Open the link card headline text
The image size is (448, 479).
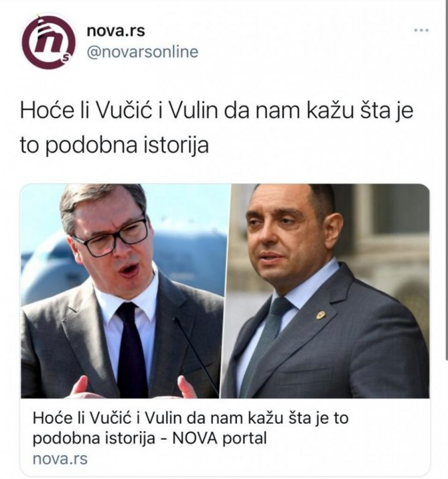(190, 428)
